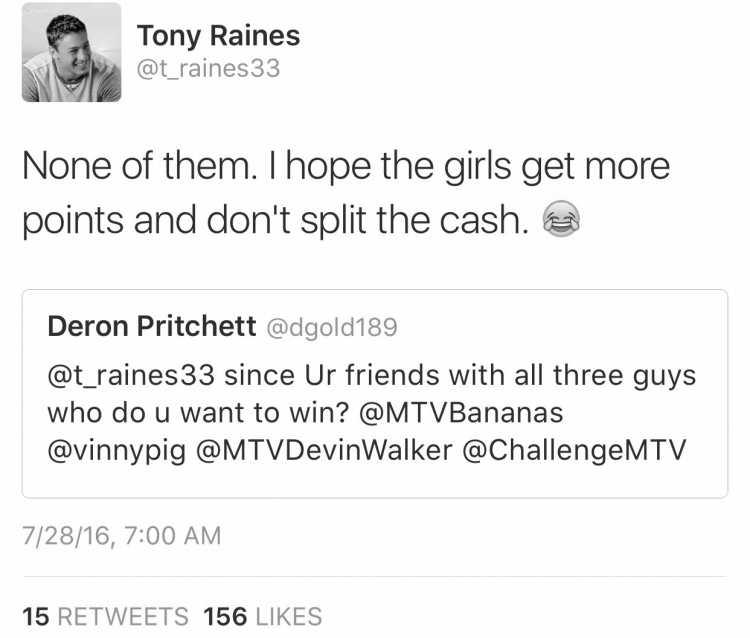
Task: Click the Tony Raines display name
Action: [219, 36]
